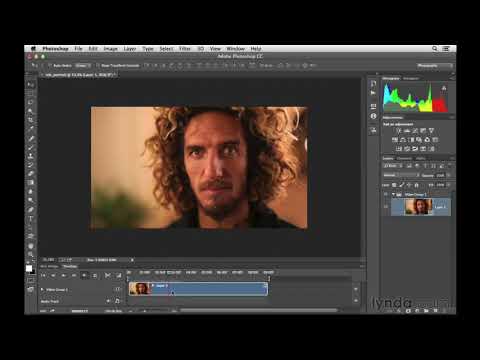This screenshot has height=360, width=480.
Task: Open the File menu
Action: [78, 49]
